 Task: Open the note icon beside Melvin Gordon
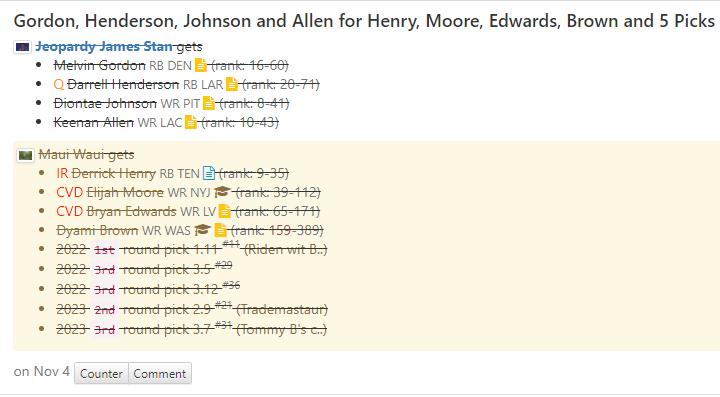201,66
